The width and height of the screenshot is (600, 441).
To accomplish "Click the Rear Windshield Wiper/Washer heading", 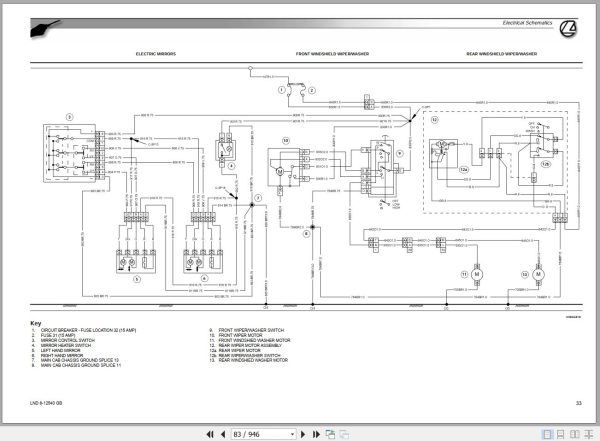I will (x=502, y=54).
